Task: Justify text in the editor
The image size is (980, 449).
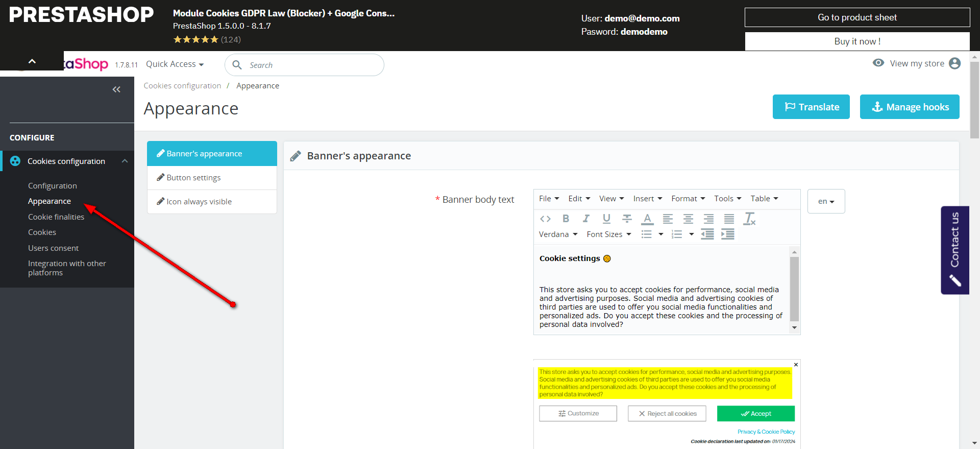Action: 729,219
